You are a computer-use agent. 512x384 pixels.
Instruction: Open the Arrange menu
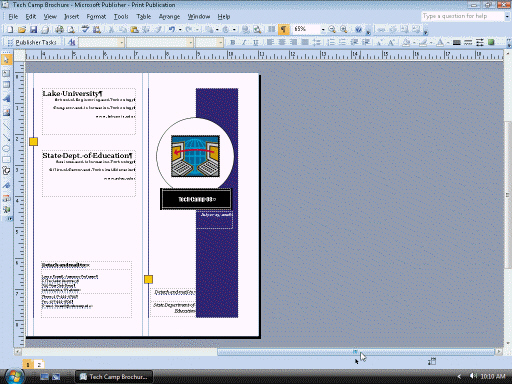tap(169, 16)
